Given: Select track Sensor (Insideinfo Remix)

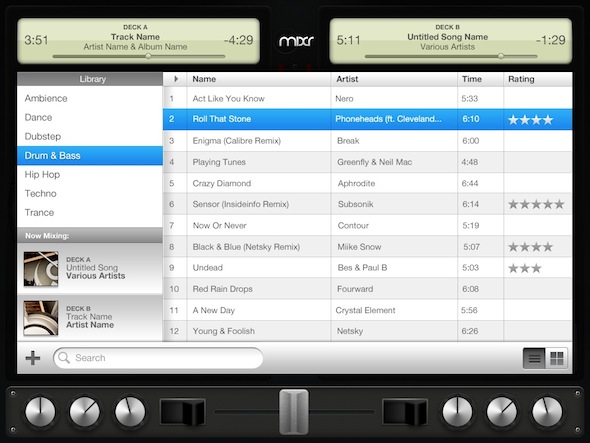Looking at the screenshot, I should pos(368,204).
